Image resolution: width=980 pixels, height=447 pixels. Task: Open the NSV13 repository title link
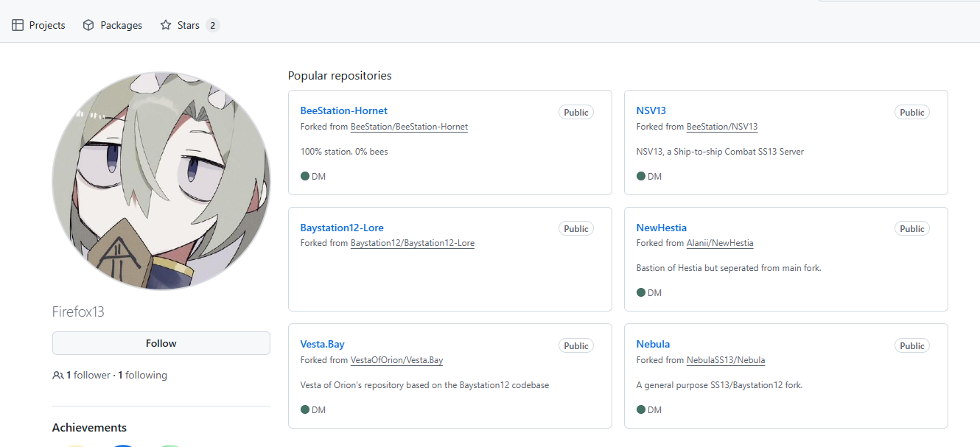click(651, 110)
